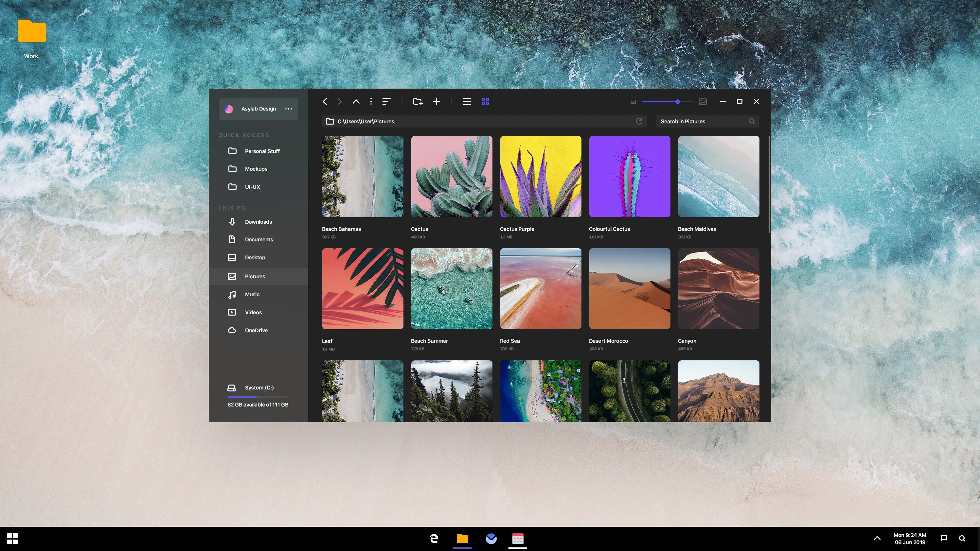
Task: Create a new folder
Action: click(417, 101)
